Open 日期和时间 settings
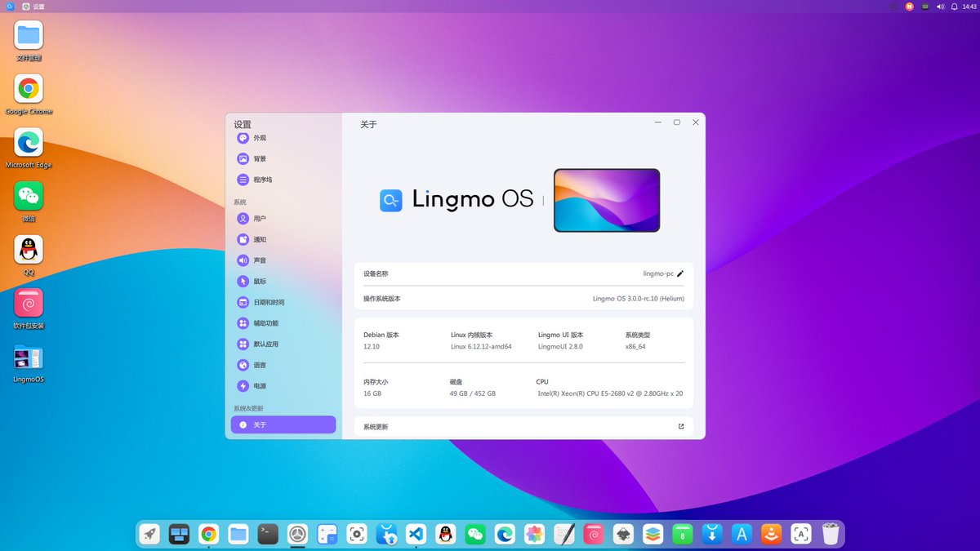 [x=283, y=302]
